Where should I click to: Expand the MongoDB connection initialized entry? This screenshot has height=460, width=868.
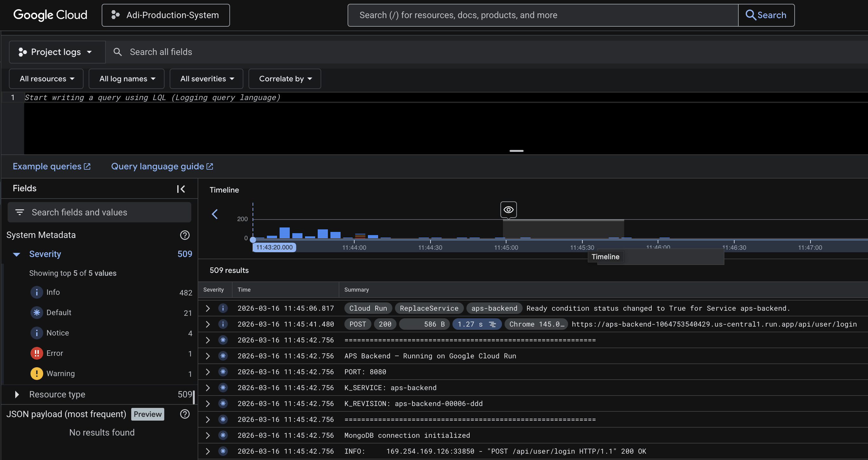tap(208, 436)
